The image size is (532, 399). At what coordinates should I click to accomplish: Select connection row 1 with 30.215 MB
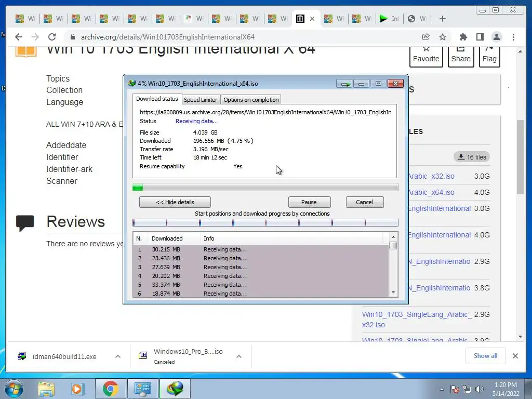(261, 249)
